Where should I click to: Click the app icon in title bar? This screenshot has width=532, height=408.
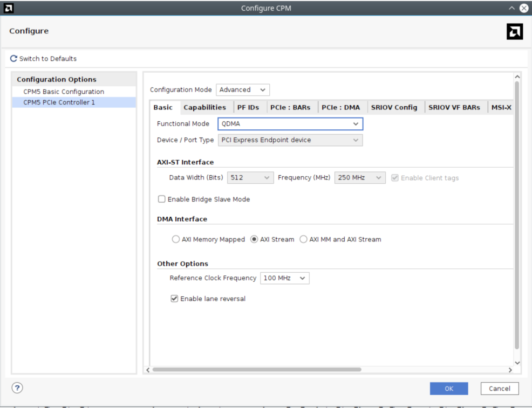click(x=8, y=8)
